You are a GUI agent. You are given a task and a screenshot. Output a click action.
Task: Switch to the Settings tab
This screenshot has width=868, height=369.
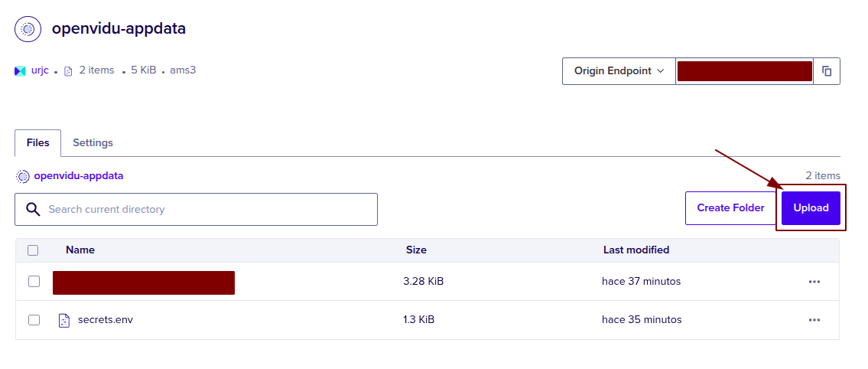[93, 143]
